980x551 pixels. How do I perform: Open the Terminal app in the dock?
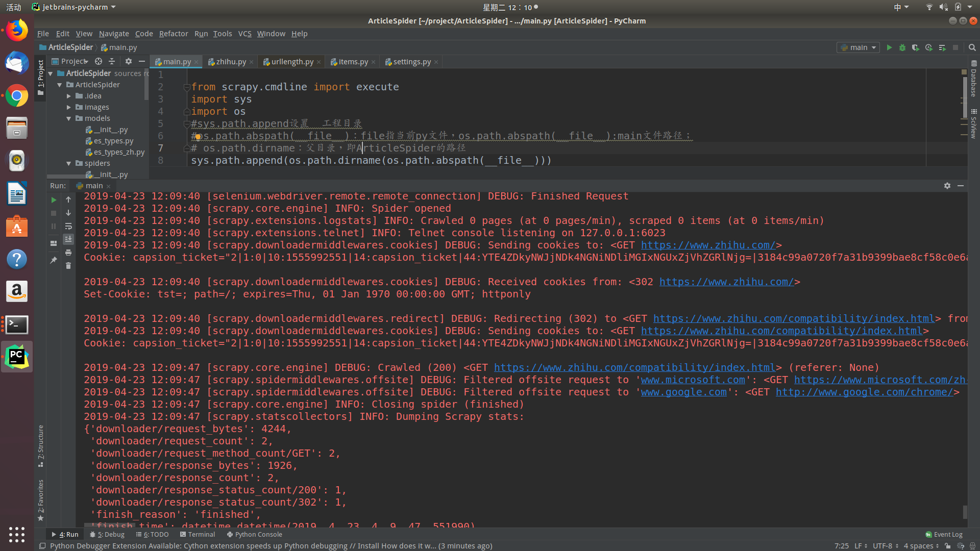(x=17, y=324)
